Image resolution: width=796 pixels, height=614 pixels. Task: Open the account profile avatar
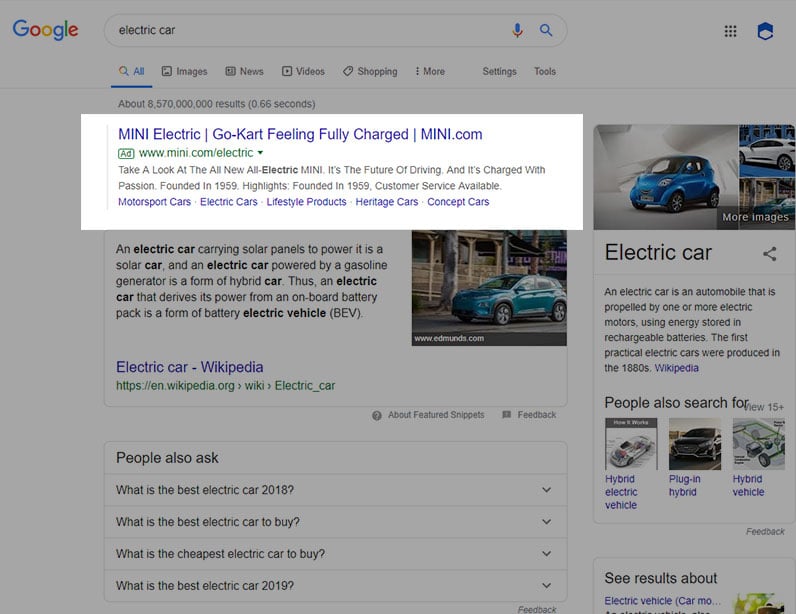pos(765,31)
